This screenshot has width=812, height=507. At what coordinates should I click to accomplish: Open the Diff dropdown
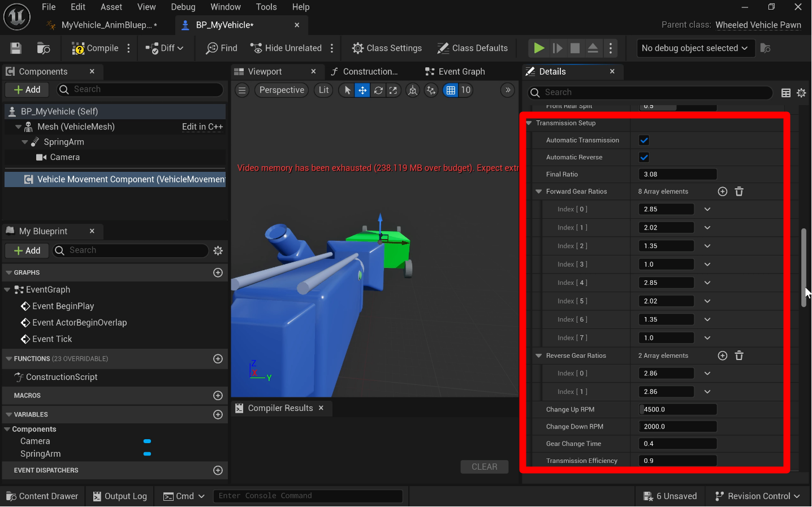tap(165, 48)
